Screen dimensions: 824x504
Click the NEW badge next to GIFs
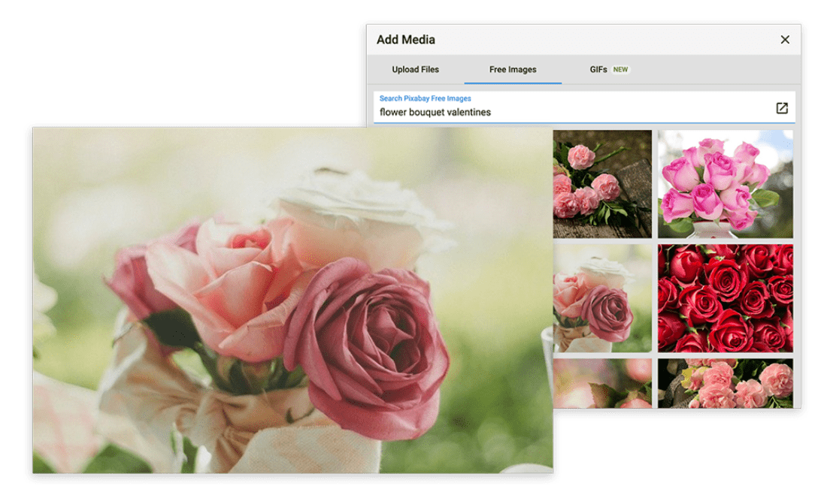click(620, 68)
